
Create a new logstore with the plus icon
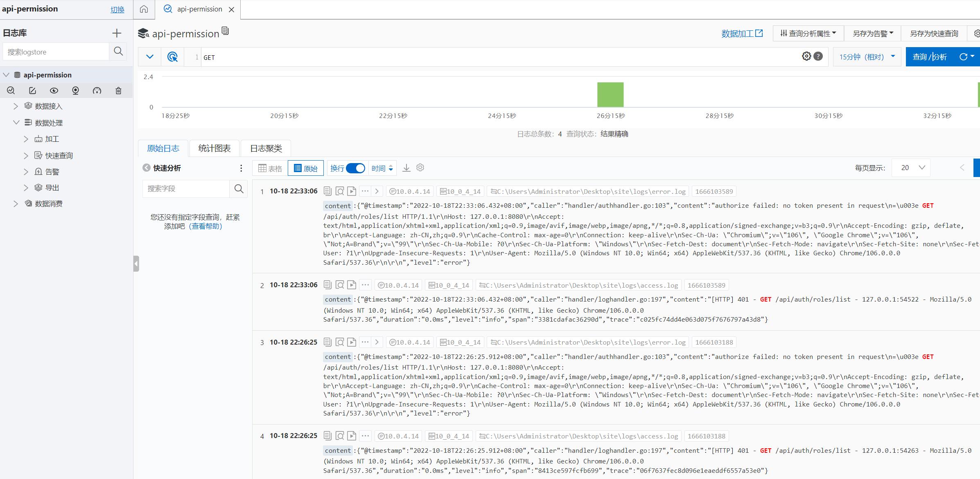click(117, 33)
